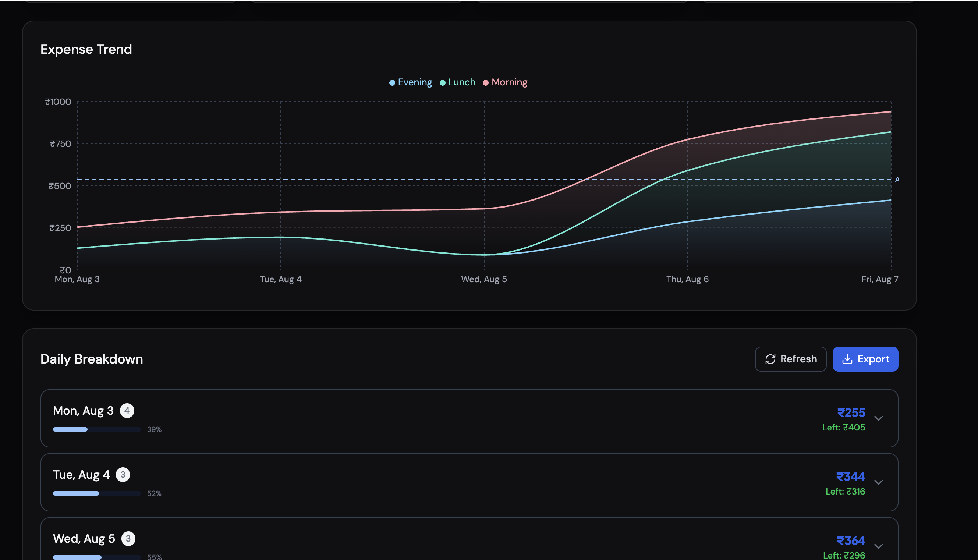Toggle the Morning series in chart legend
This screenshot has height=560, width=978.
pos(505,82)
